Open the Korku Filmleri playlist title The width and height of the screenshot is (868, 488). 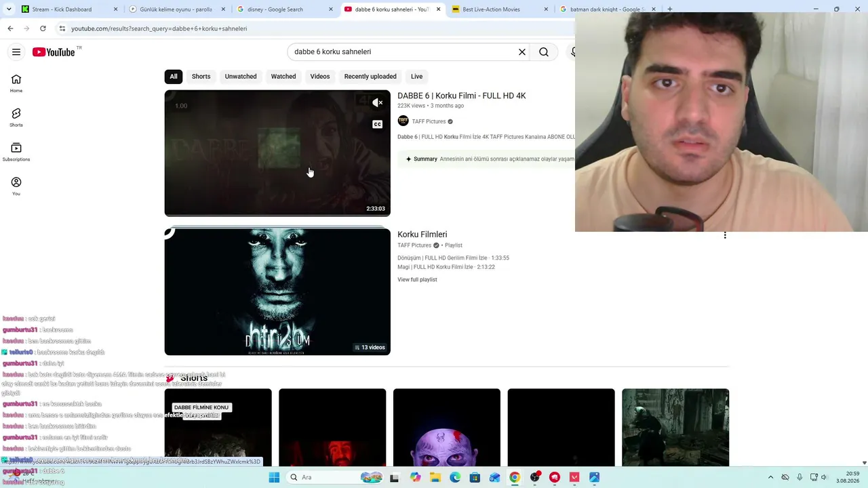click(422, 235)
